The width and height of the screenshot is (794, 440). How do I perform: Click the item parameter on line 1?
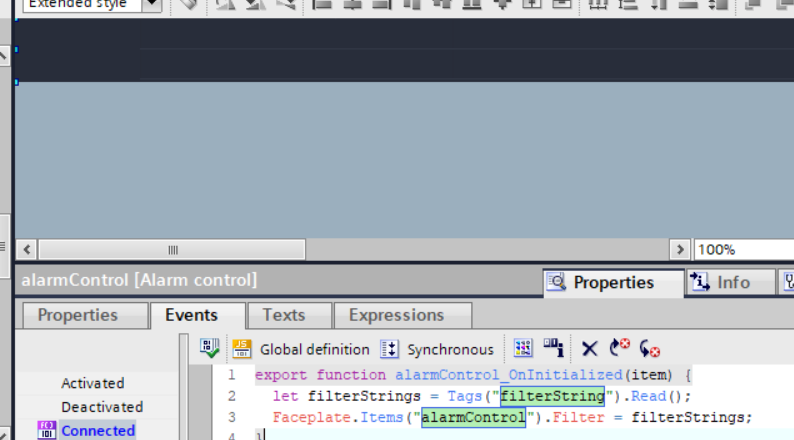[x=648, y=375]
